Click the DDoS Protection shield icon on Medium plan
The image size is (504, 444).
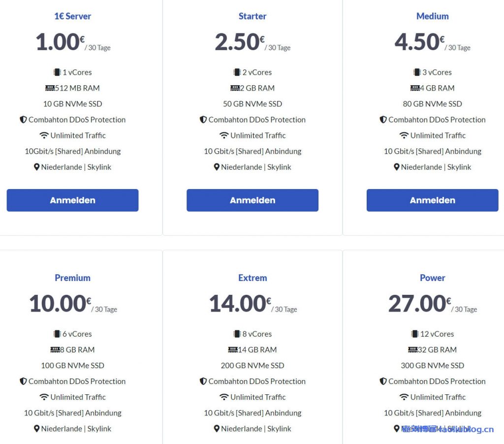(x=383, y=120)
